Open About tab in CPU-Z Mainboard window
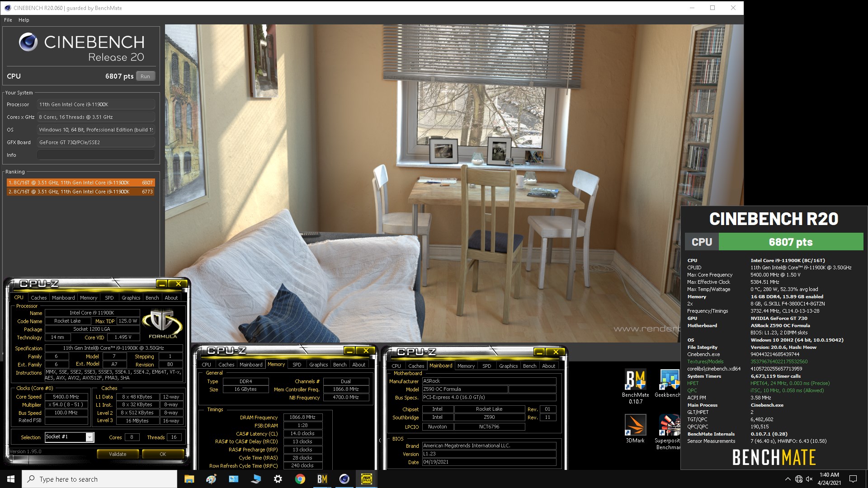This screenshot has height=488, width=868. tap(548, 366)
